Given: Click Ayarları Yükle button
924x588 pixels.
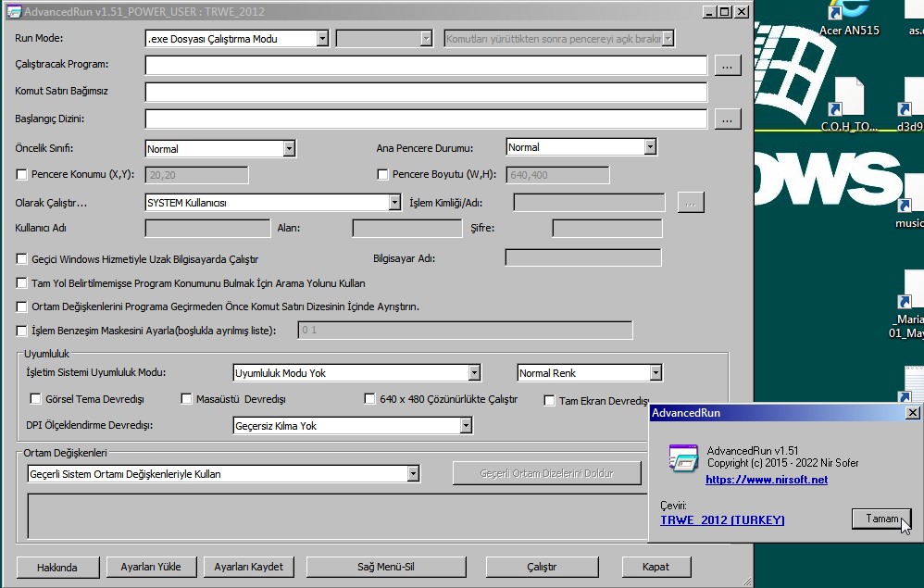Looking at the screenshot, I should [151, 567].
